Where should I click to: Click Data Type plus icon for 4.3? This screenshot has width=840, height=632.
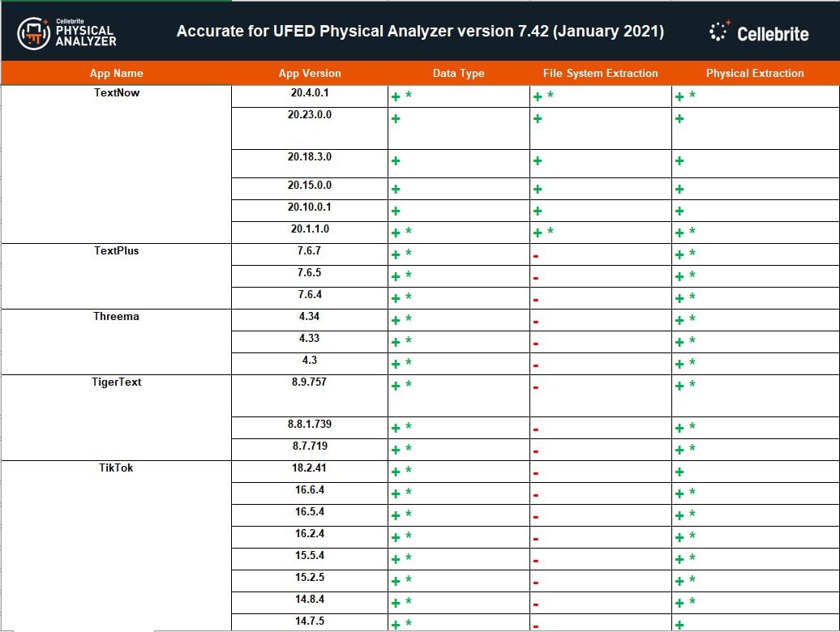click(x=396, y=365)
